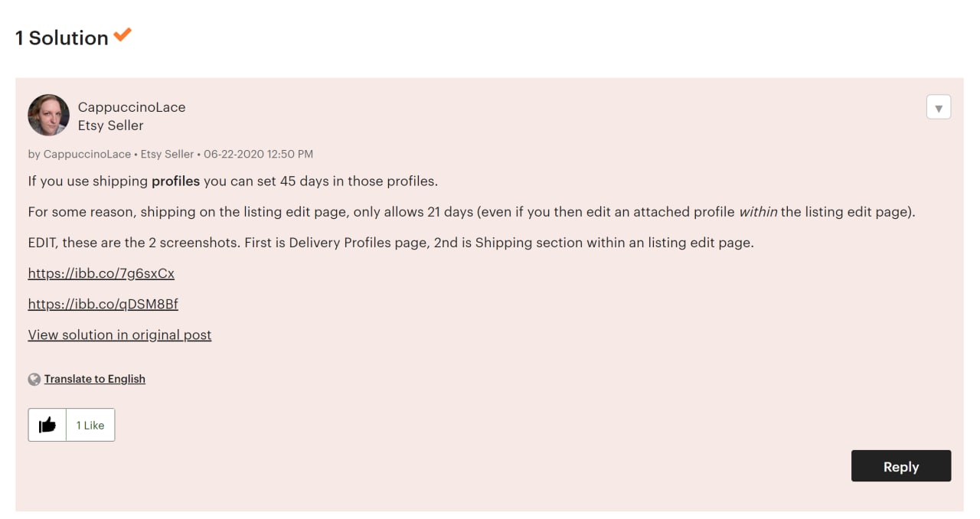
Task: Expand the post options dropdown arrow
Action: pyautogui.click(x=939, y=107)
